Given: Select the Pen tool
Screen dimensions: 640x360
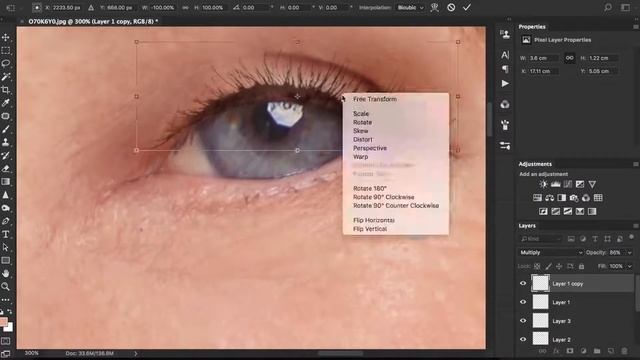Looking at the screenshot, I should pyautogui.click(x=6, y=221).
